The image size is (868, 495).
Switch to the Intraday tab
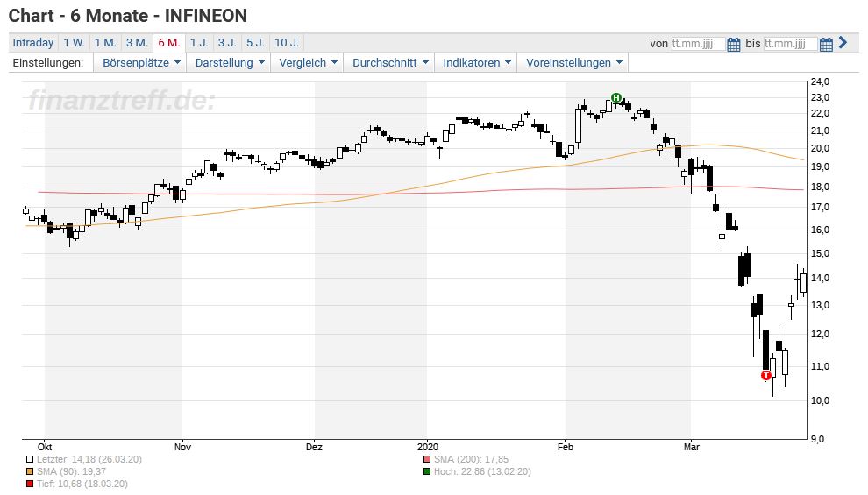click(33, 43)
